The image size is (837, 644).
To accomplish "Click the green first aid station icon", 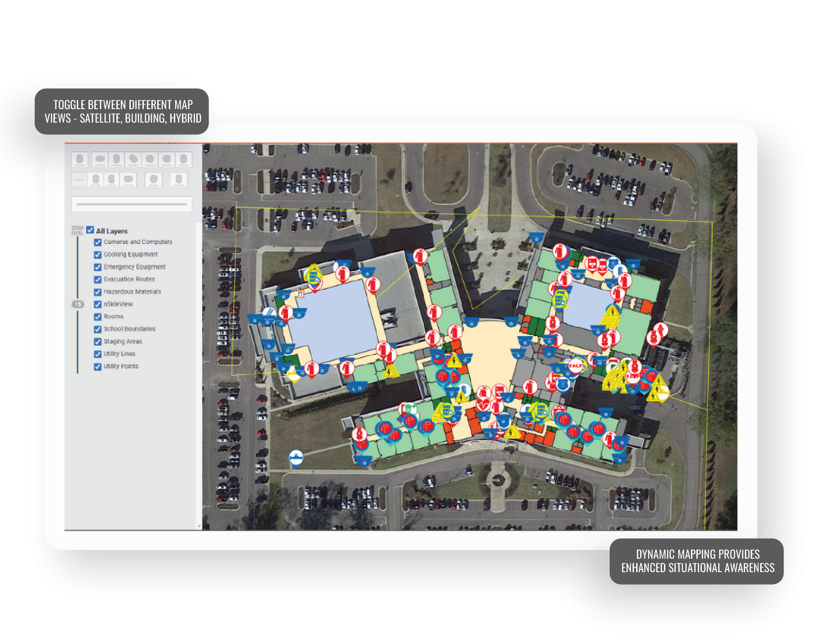I will [x=409, y=407].
